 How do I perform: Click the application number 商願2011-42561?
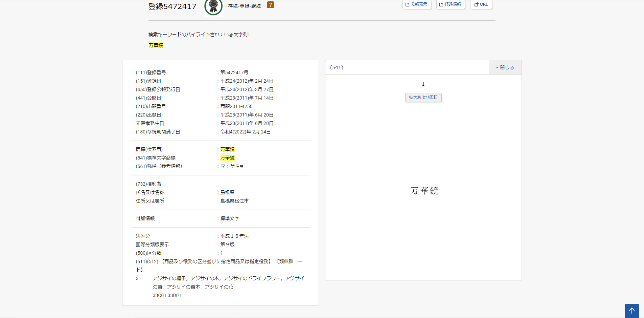click(x=237, y=106)
